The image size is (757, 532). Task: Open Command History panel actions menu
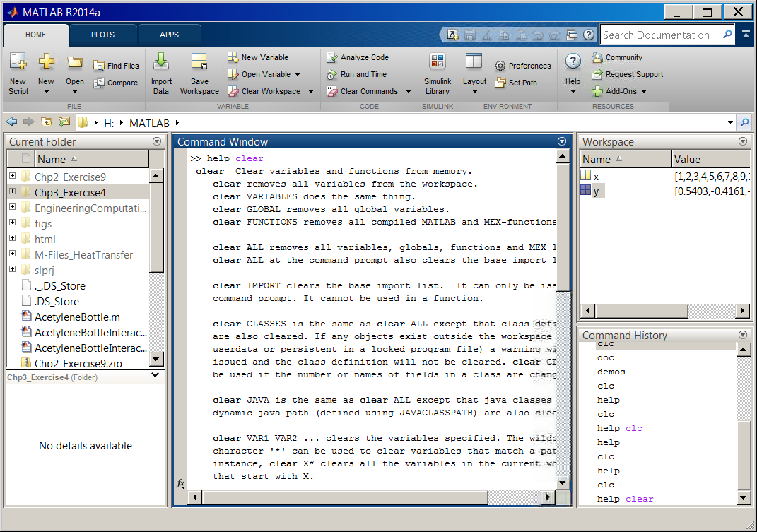pyautogui.click(x=743, y=335)
